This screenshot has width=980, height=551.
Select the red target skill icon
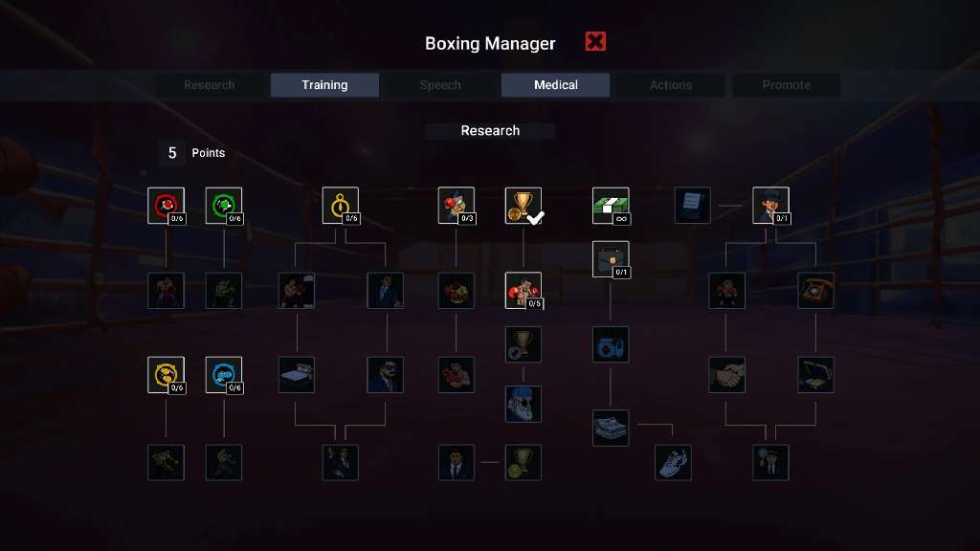click(166, 206)
